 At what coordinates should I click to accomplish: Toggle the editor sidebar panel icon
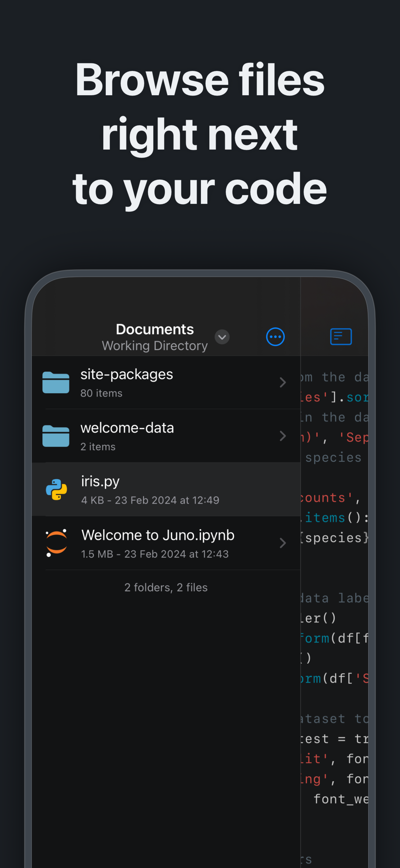click(x=341, y=337)
